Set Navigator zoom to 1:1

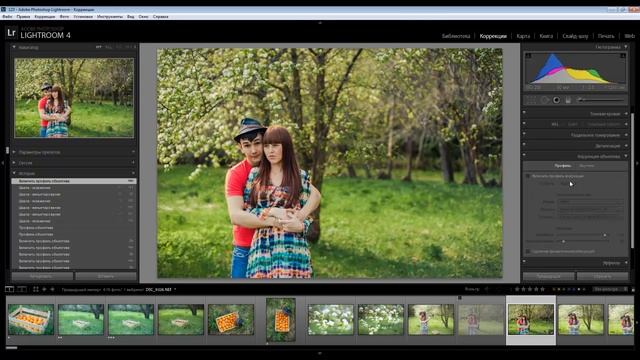(x=119, y=47)
